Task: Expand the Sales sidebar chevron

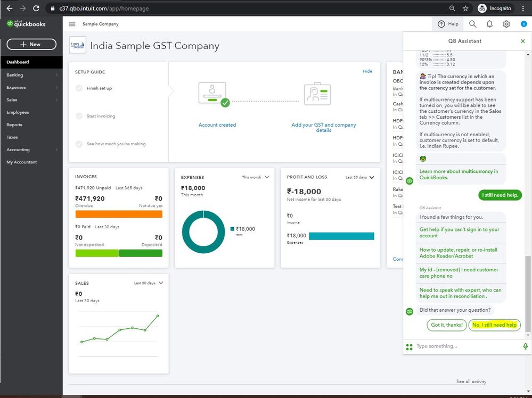Action: pos(56,99)
